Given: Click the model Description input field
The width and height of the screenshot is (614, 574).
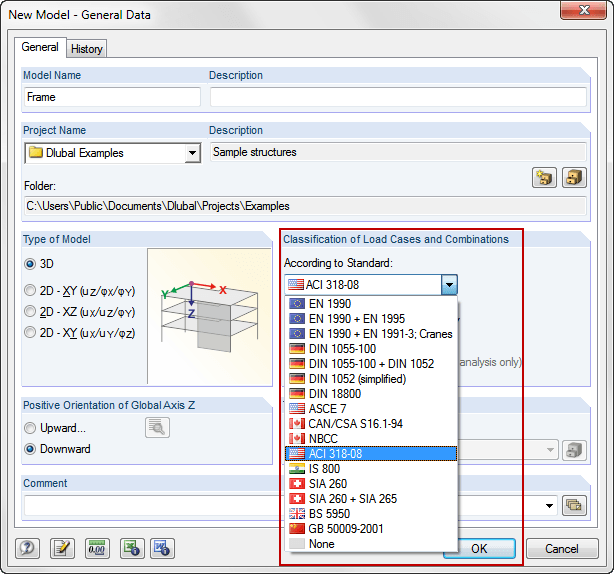Looking at the screenshot, I should (x=398, y=97).
